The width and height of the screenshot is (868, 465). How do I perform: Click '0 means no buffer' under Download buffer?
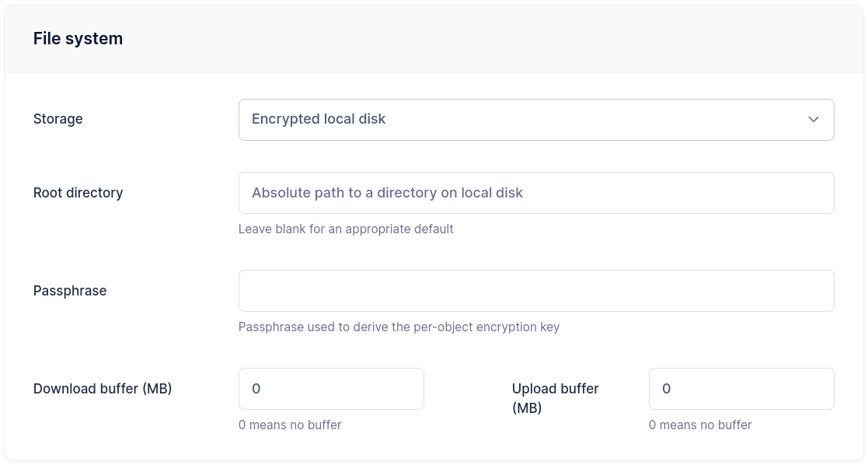click(290, 425)
